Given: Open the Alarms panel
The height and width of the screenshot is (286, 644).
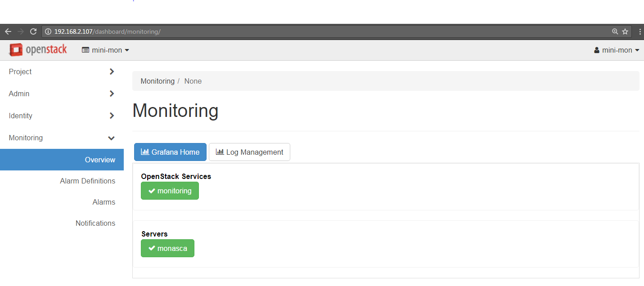Looking at the screenshot, I should (104, 202).
